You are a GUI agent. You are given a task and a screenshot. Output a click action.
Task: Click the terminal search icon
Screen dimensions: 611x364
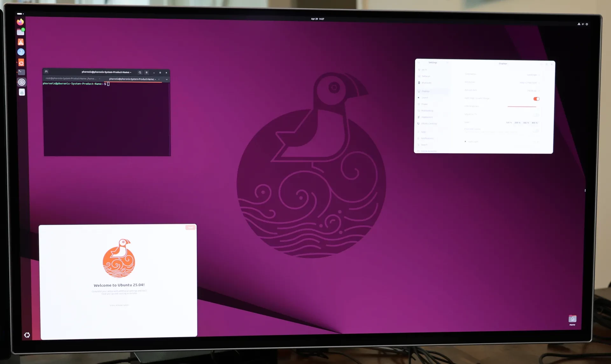pos(140,72)
